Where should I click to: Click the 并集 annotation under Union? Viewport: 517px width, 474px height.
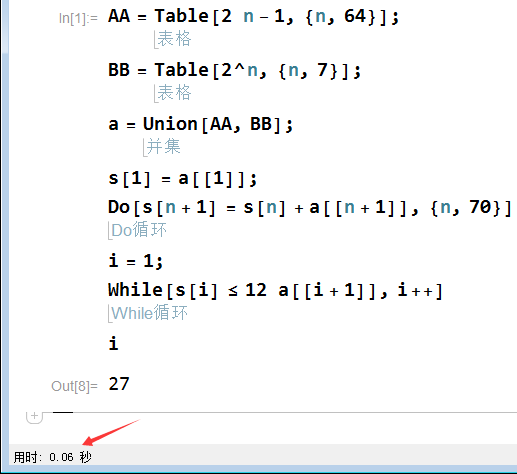point(163,147)
